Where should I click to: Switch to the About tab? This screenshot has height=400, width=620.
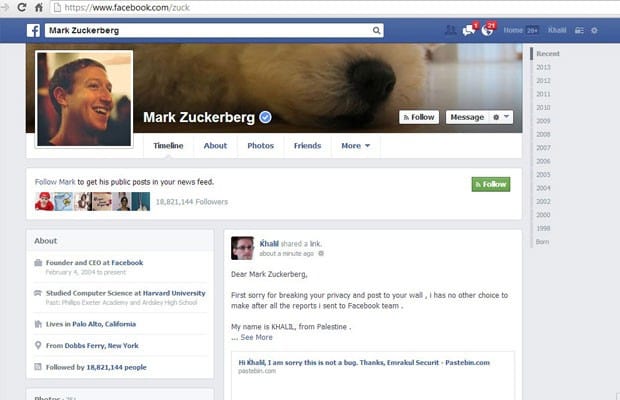click(215, 145)
